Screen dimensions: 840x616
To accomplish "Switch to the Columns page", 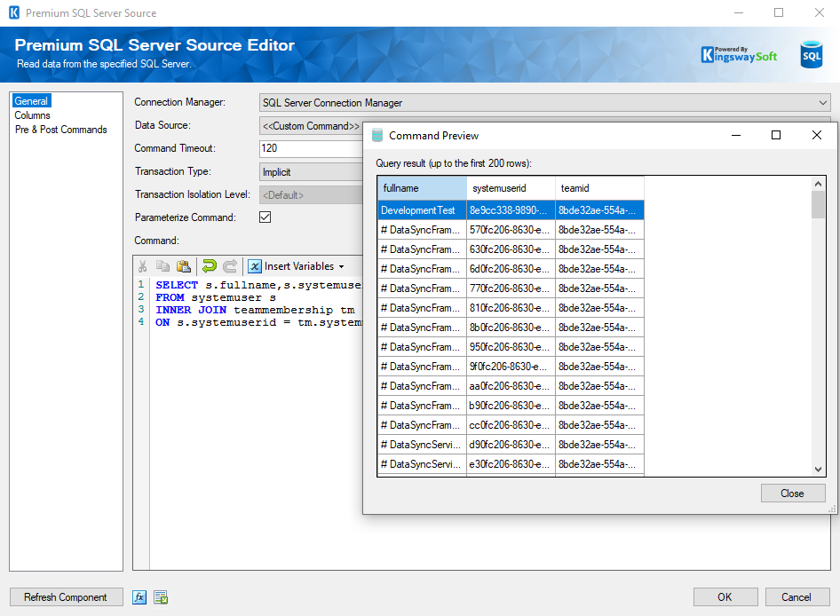I will (x=33, y=115).
